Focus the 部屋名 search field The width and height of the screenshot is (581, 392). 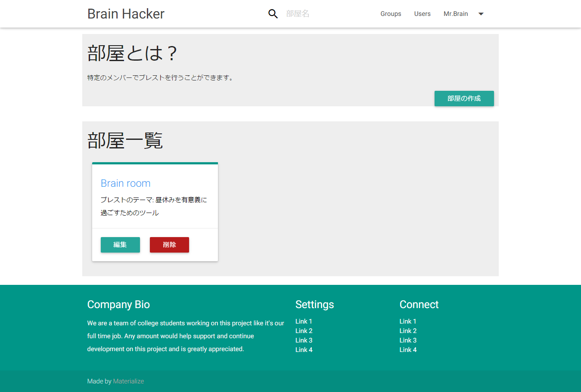(x=323, y=14)
